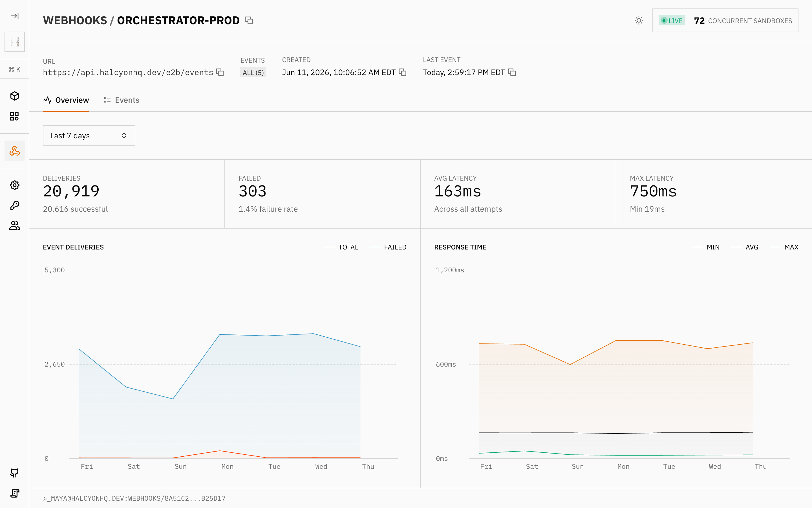Click the MAX legend in Response Time
This screenshot has width=812, height=508.
(784, 247)
